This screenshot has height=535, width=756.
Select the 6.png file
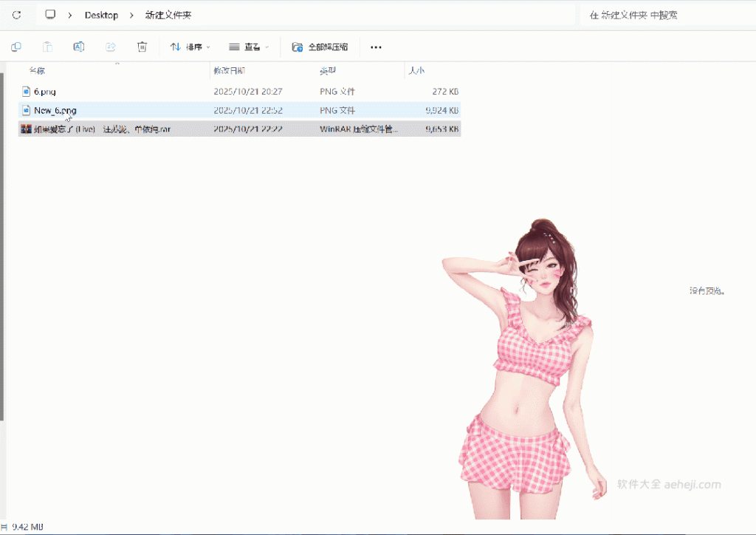44,91
